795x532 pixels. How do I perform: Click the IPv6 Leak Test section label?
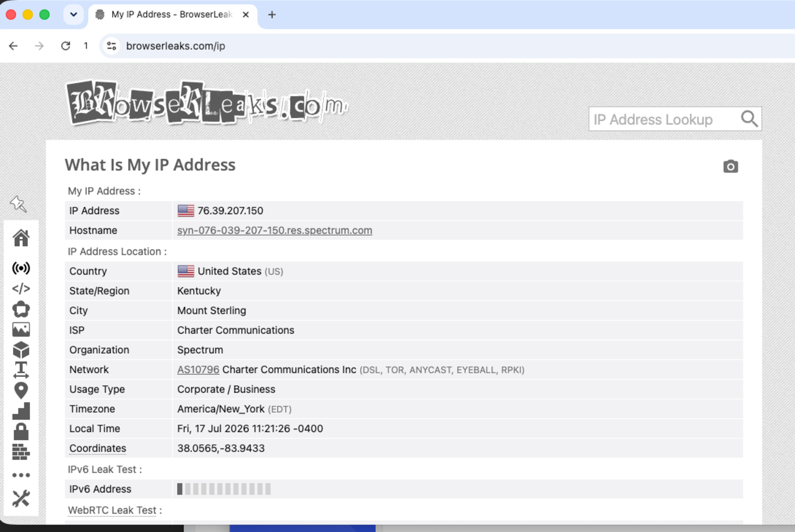coord(105,469)
